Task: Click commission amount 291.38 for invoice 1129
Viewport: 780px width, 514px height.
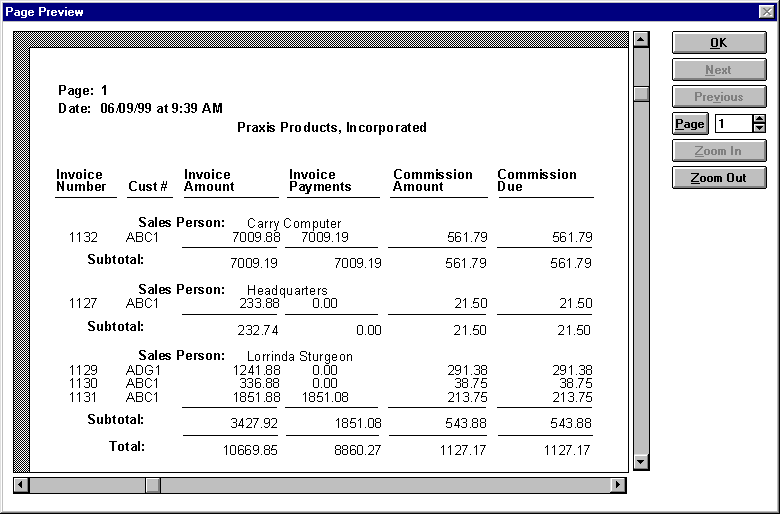Action: pos(467,371)
